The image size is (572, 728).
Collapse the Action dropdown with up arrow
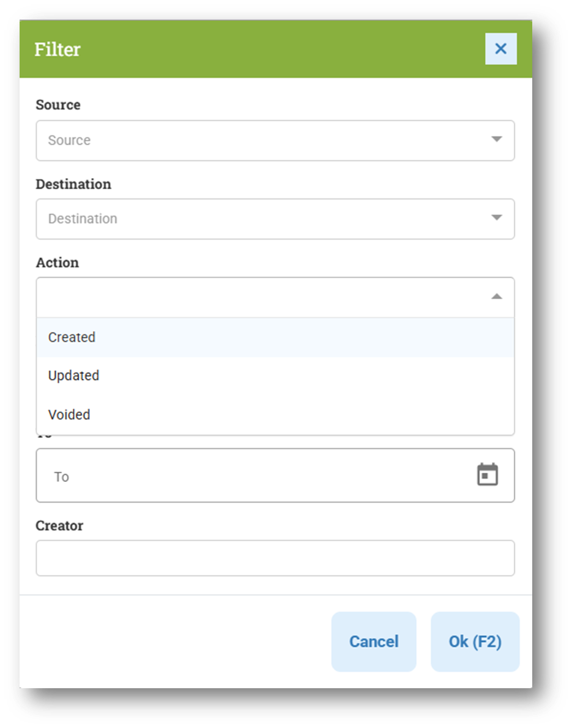[496, 296]
